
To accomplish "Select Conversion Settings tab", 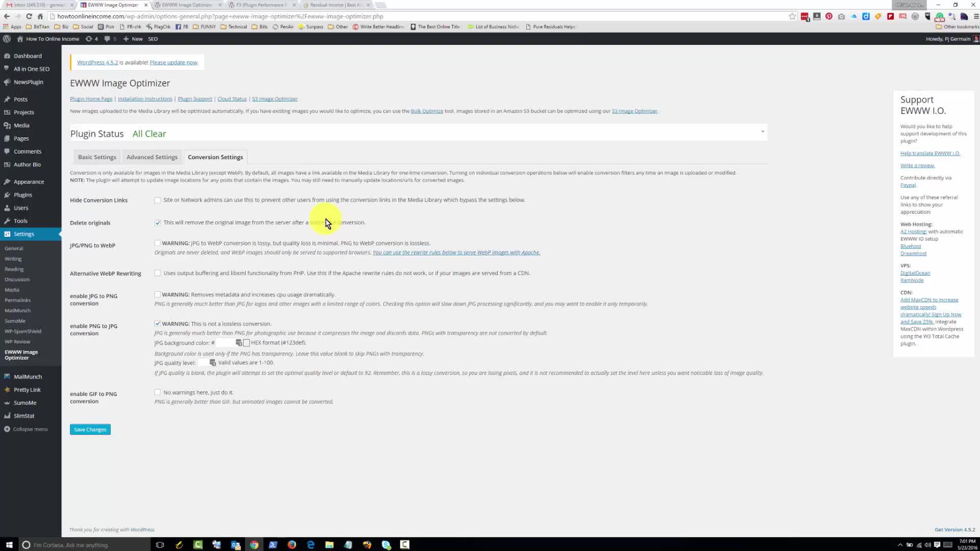I will [215, 157].
